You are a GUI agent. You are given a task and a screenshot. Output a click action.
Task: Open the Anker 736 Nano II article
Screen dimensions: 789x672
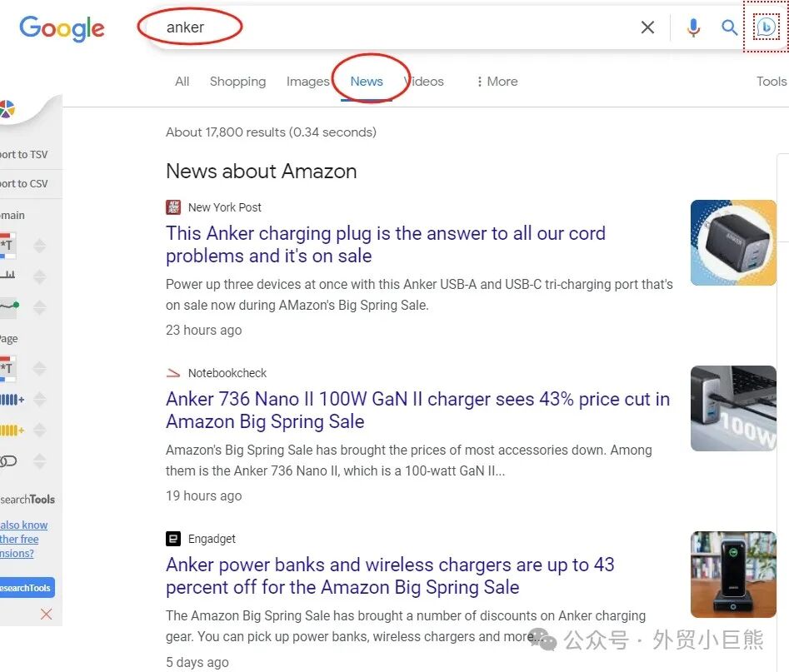[x=417, y=410]
